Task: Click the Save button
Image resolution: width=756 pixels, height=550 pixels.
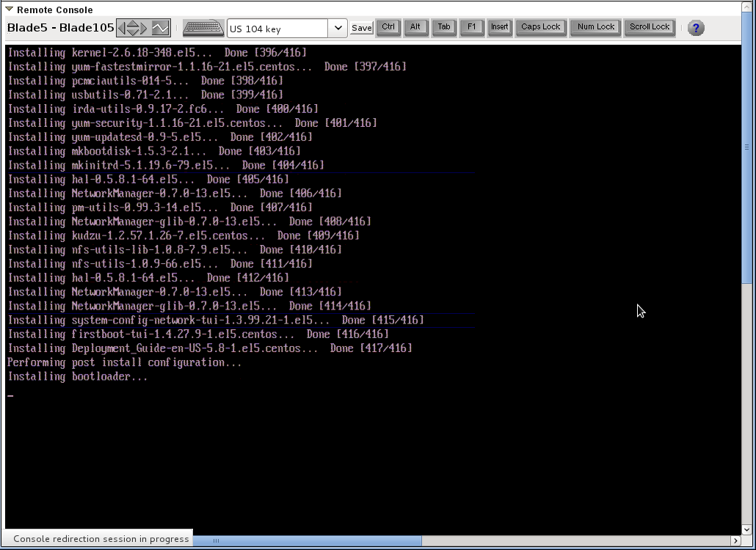Action: click(x=361, y=28)
